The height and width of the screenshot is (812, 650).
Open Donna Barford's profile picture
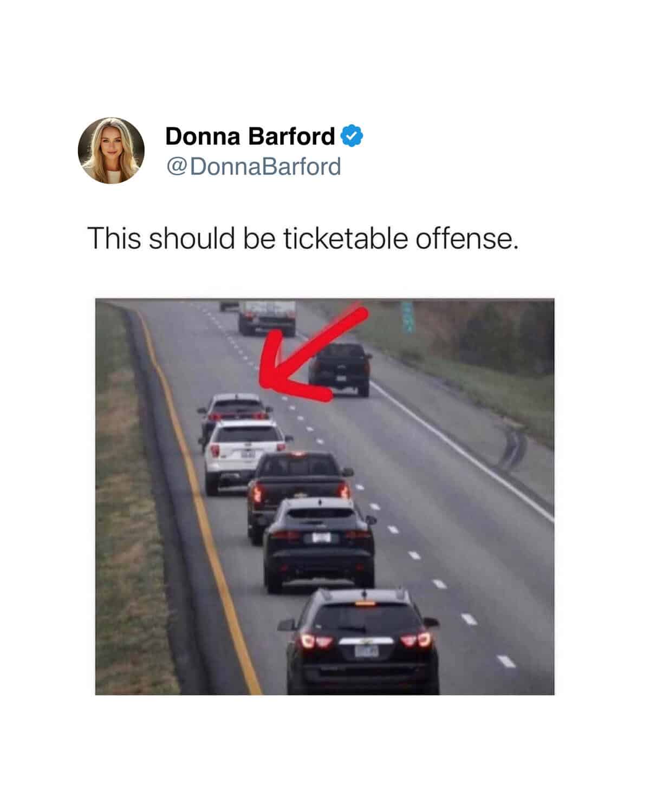pyautogui.click(x=111, y=150)
